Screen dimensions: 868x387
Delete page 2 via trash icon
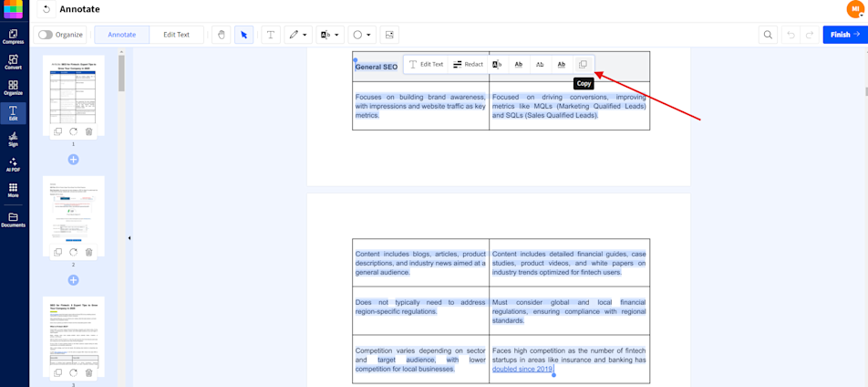tap(88, 252)
